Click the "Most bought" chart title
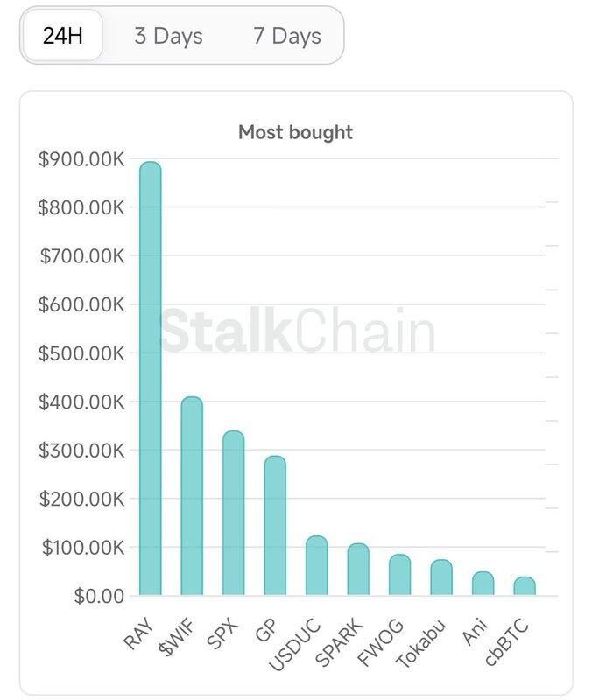This screenshot has width=592, height=700. (x=295, y=132)
